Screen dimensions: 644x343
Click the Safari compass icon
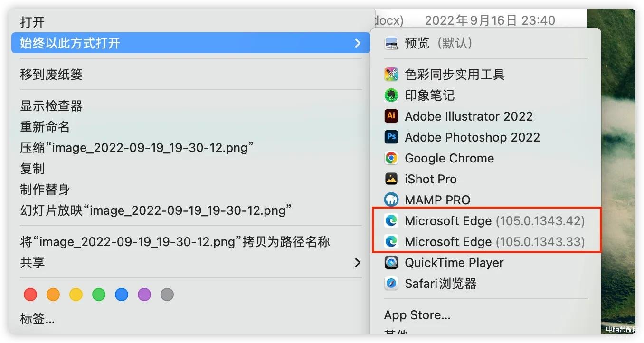391,284
